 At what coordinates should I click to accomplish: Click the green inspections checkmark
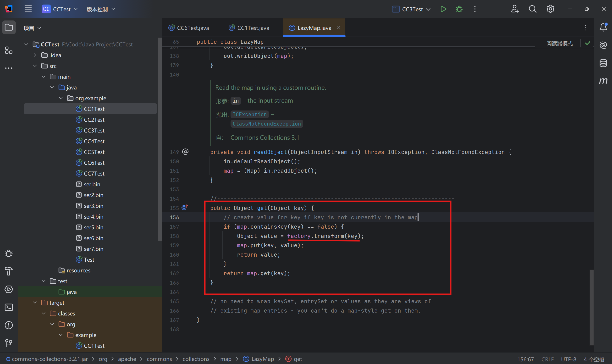point(587,44)
